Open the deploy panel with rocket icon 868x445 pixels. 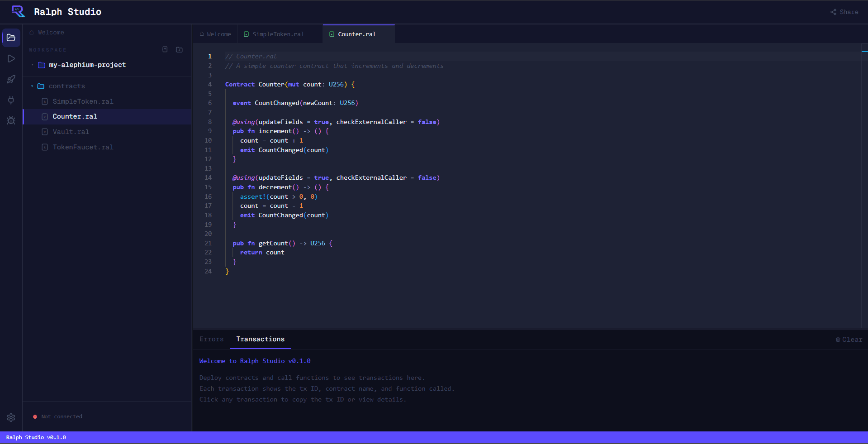coord(11,79)
